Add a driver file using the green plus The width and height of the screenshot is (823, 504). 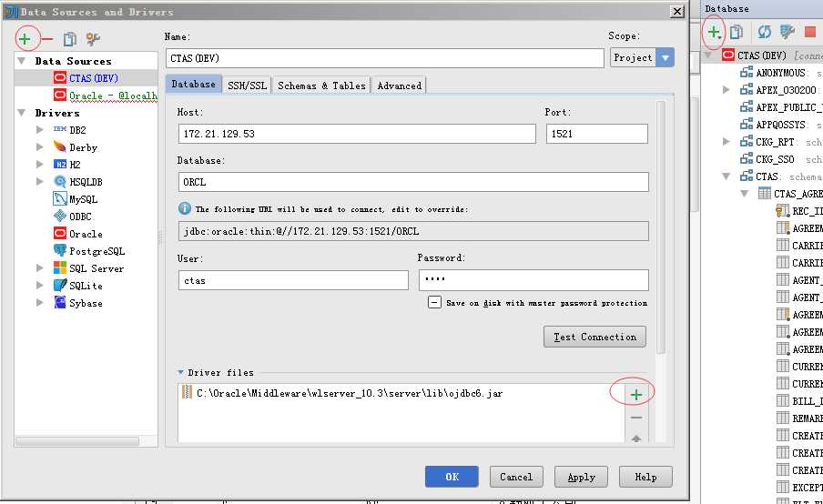point(636,395)
